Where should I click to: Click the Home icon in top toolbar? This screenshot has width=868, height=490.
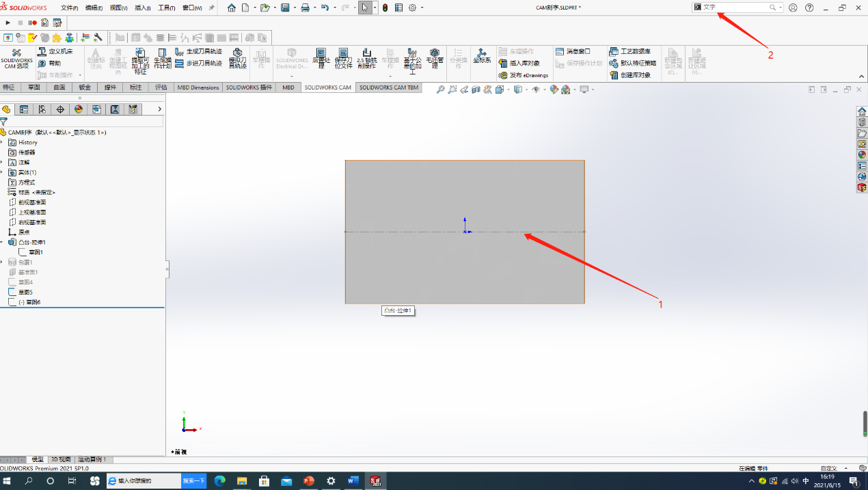coord(231,8)
